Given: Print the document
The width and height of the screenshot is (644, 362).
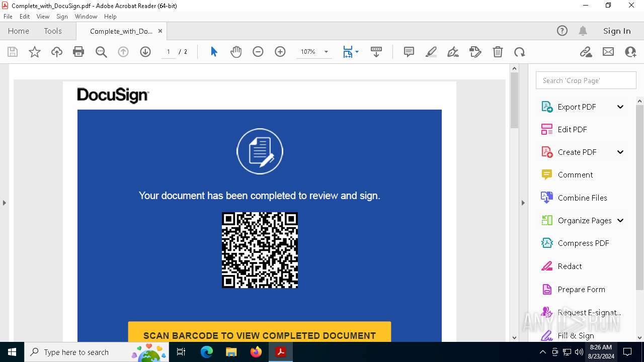Looking at the screenshot, I should (x=78, y=52).
